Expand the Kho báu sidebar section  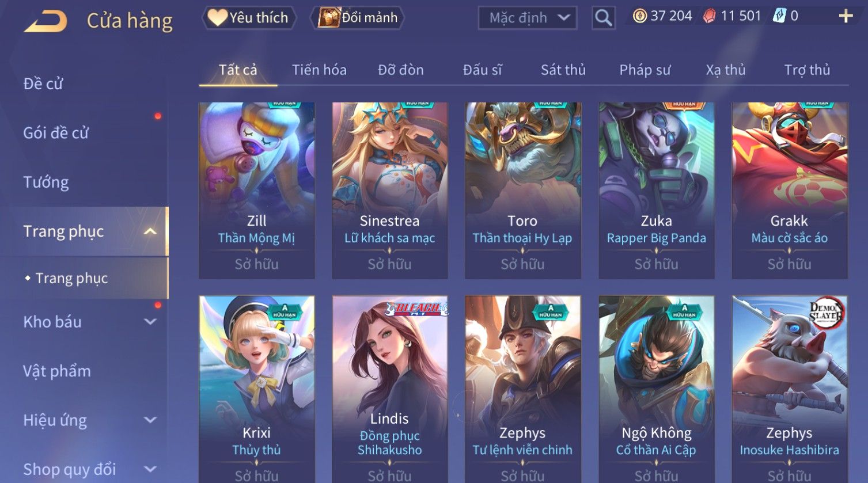click(150, 322)
